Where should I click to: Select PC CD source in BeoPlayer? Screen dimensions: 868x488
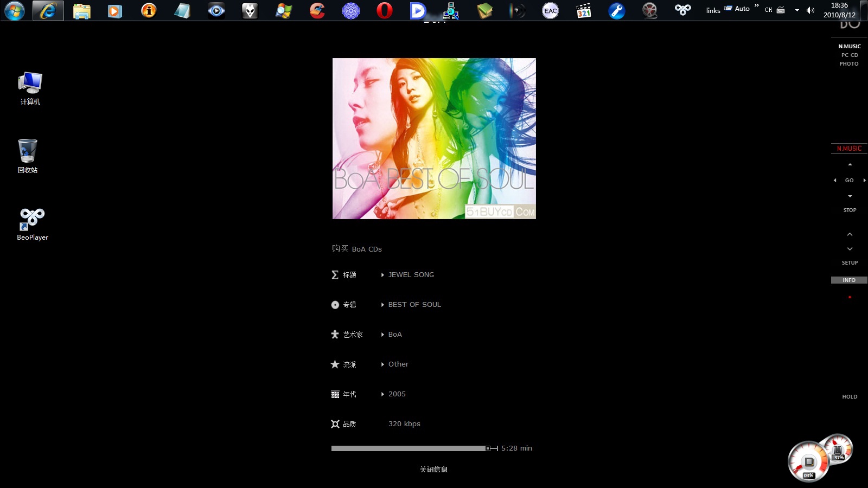point(850,55)
